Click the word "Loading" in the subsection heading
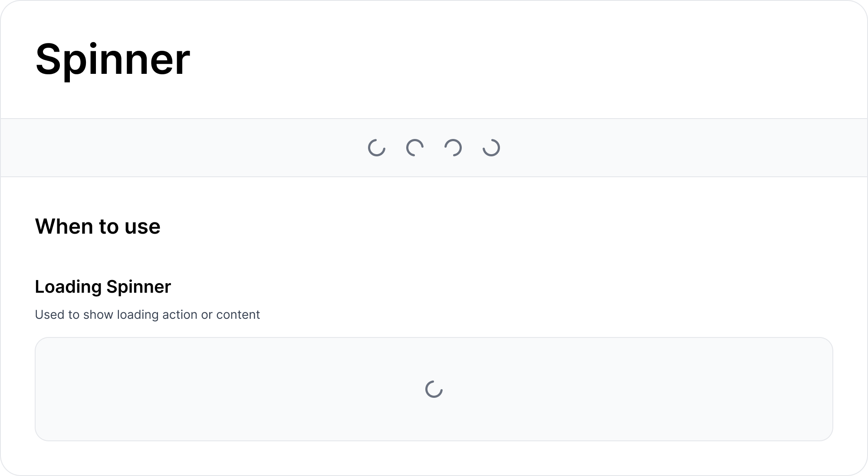 [68, 287]
